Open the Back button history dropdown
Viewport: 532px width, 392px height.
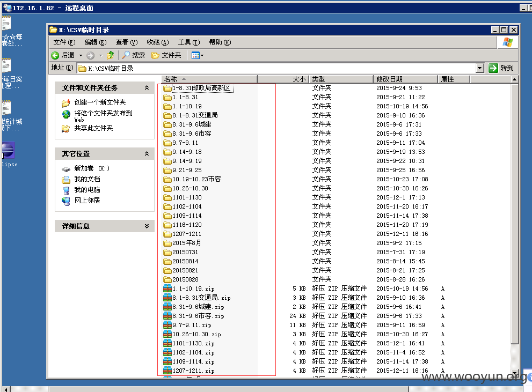click(81, 56)
